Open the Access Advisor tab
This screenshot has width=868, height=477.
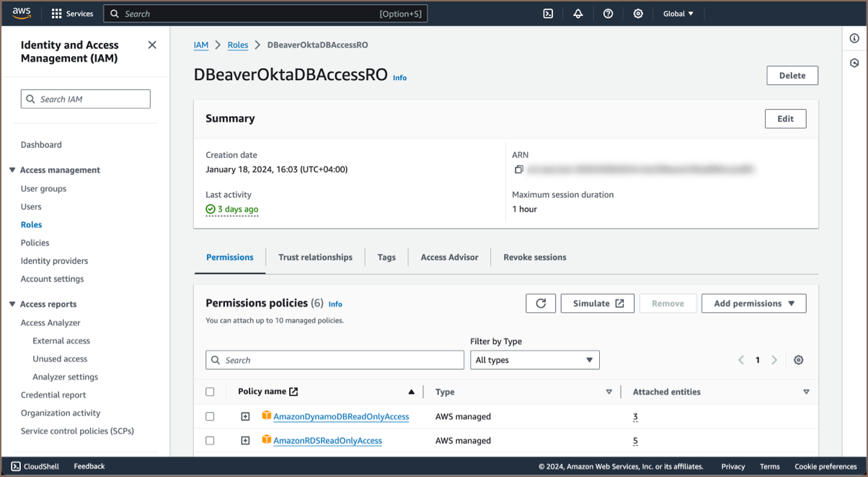pos(449,257)
